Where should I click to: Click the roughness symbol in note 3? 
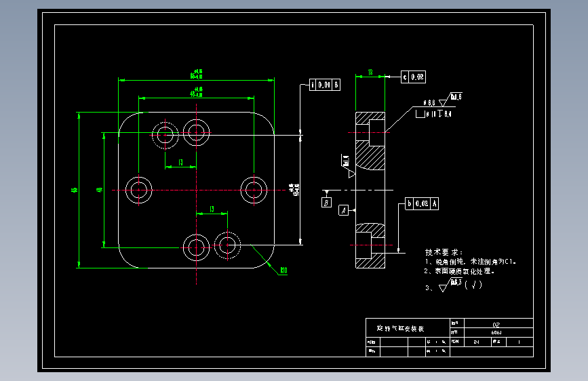[x=450, y=285]
